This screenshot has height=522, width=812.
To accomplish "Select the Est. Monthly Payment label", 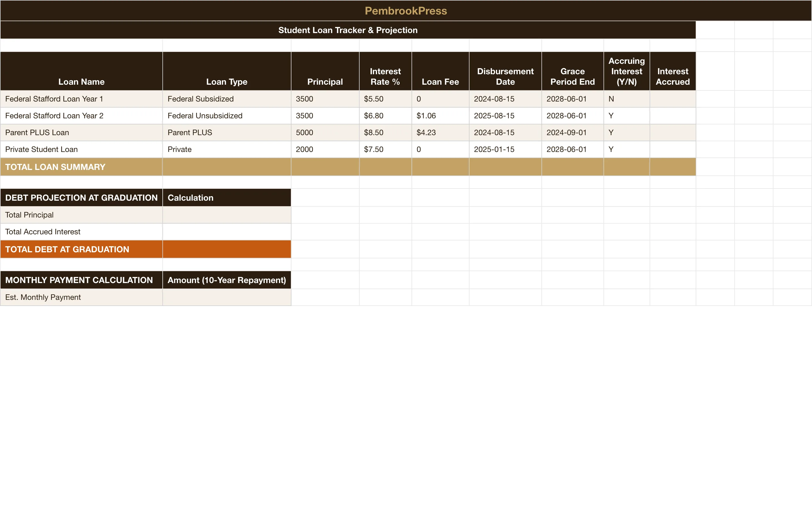I will [x=81, y=297].
